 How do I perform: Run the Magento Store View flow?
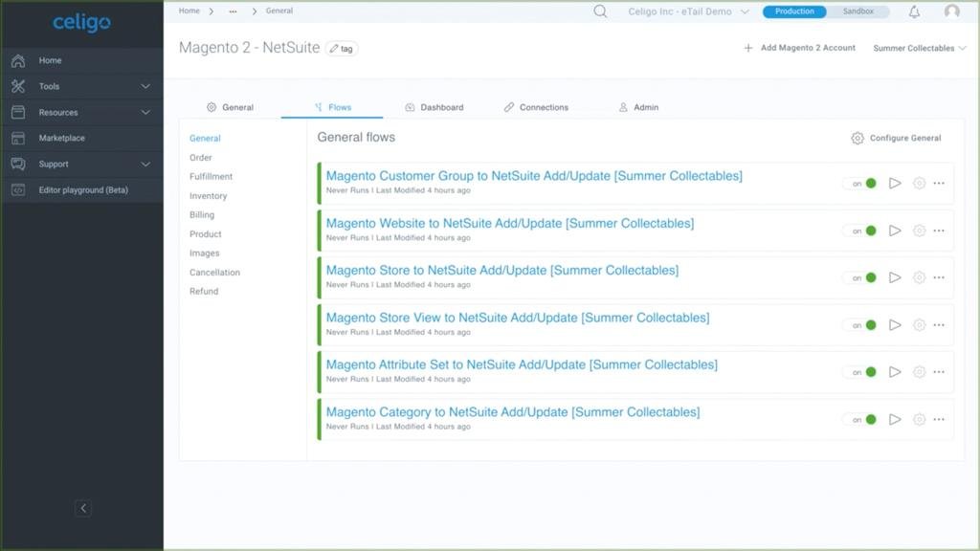tap(895, 325)
